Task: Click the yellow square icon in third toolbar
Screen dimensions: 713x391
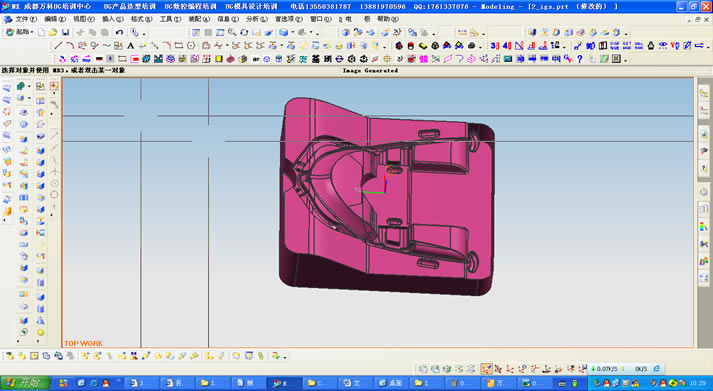Action: tap(219, 59)
